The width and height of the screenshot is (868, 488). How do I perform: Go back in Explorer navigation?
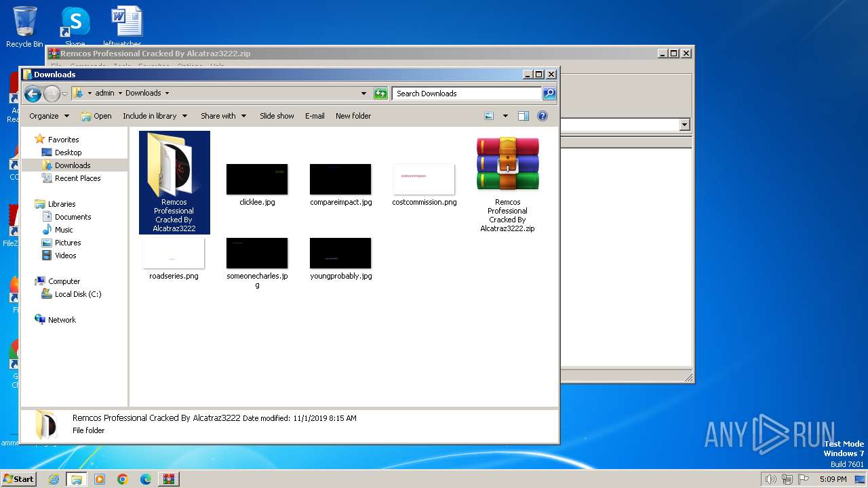(33, 94)
